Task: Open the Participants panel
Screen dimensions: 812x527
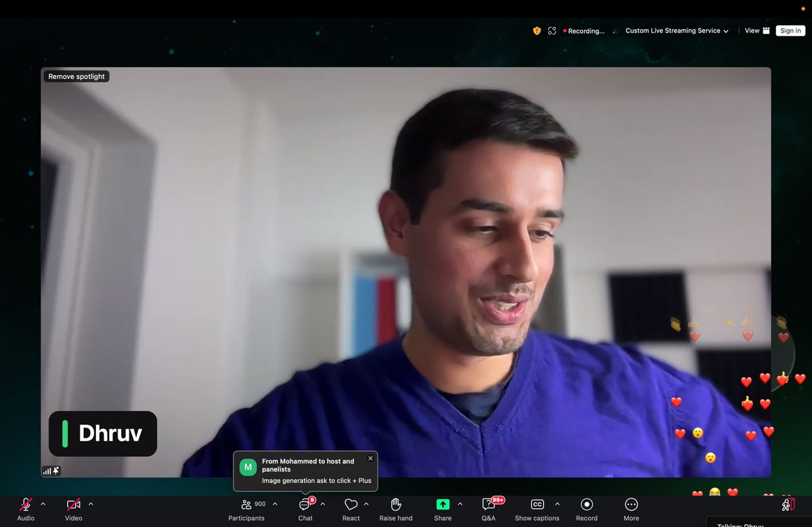Action: pyautogui.click(x=246, y=509)
